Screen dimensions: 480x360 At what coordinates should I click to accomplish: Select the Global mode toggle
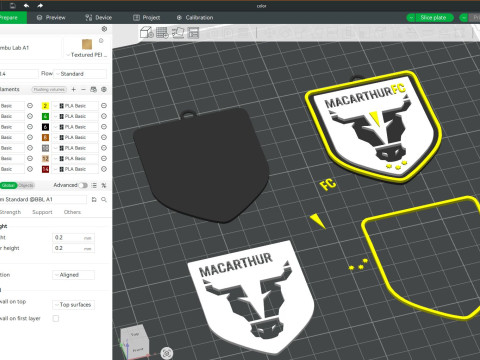coord(8,185)
